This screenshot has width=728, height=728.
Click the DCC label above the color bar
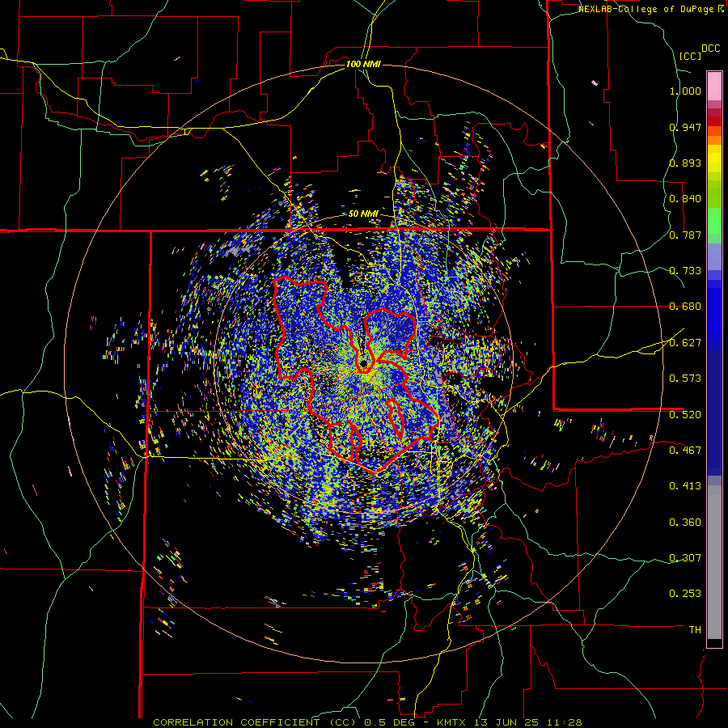tap(710, 49)
